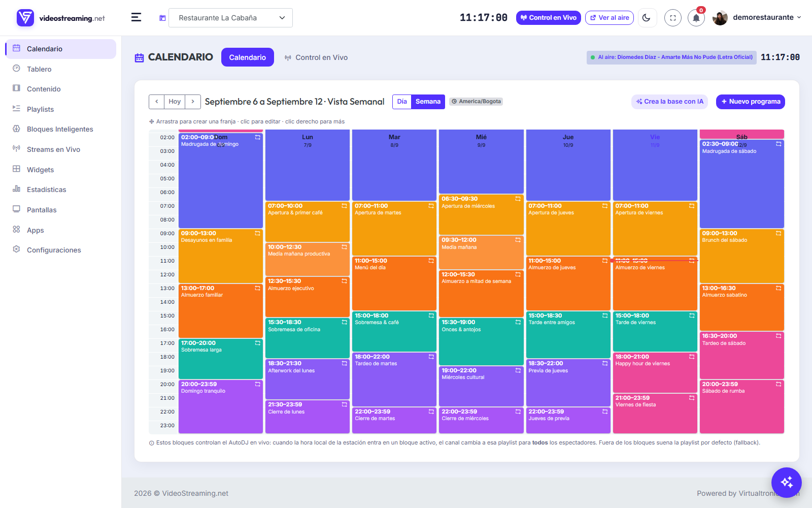
Task: Click the Al aire now-playing banner
Action: tap(671, 57)
